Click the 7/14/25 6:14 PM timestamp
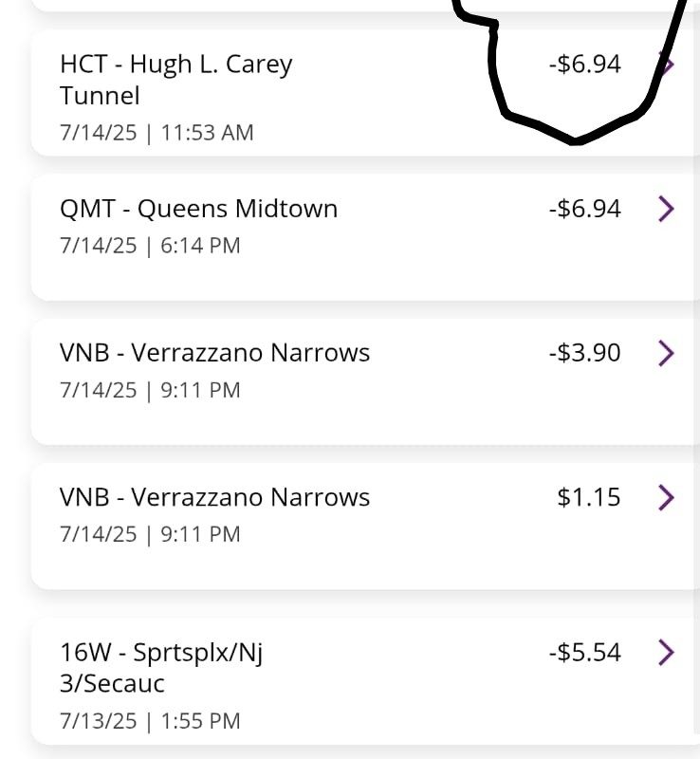Viewport: 700px width, 759px height. pyautogui.click(x=150, y=246)
